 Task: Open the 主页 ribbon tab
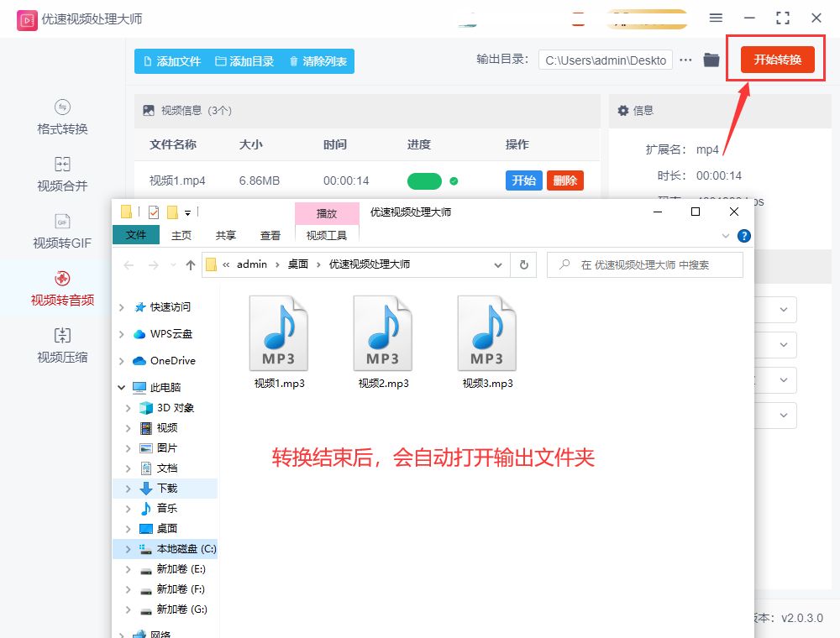(181, 236)
